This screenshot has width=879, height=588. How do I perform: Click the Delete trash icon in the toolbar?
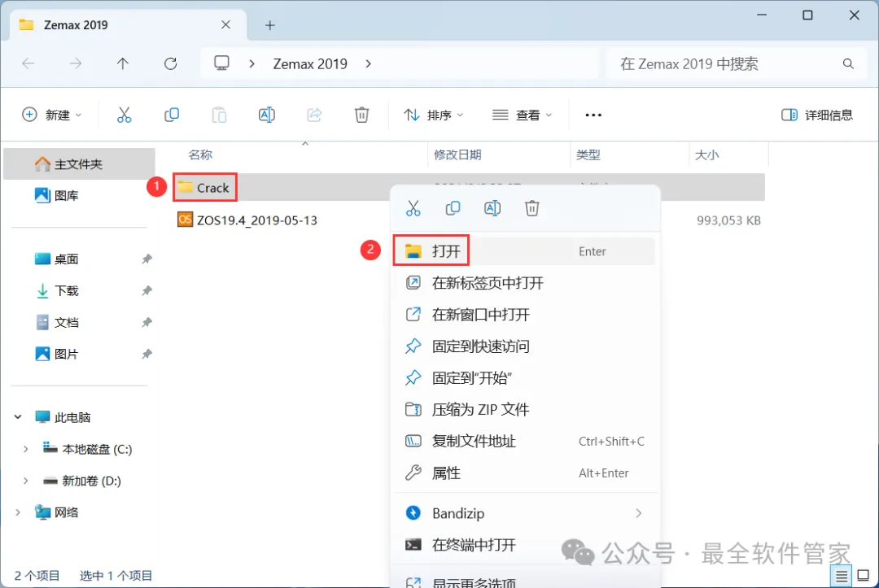361,115
